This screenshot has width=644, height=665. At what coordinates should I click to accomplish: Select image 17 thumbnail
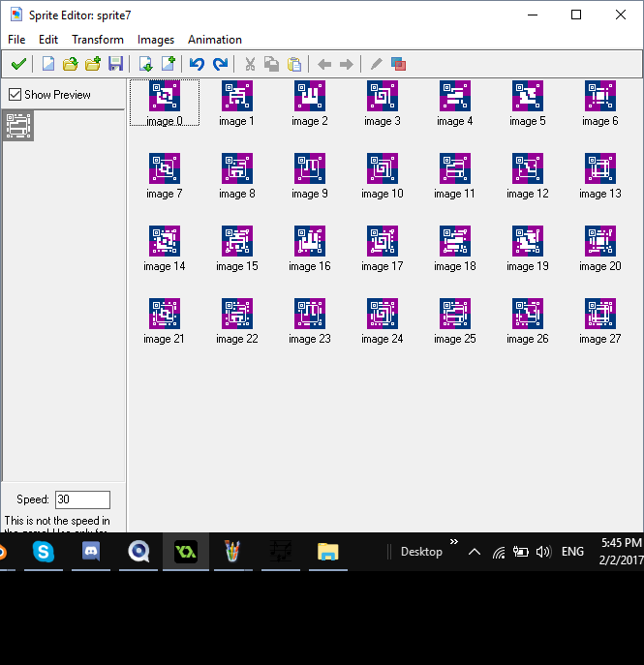click(383, 241)
